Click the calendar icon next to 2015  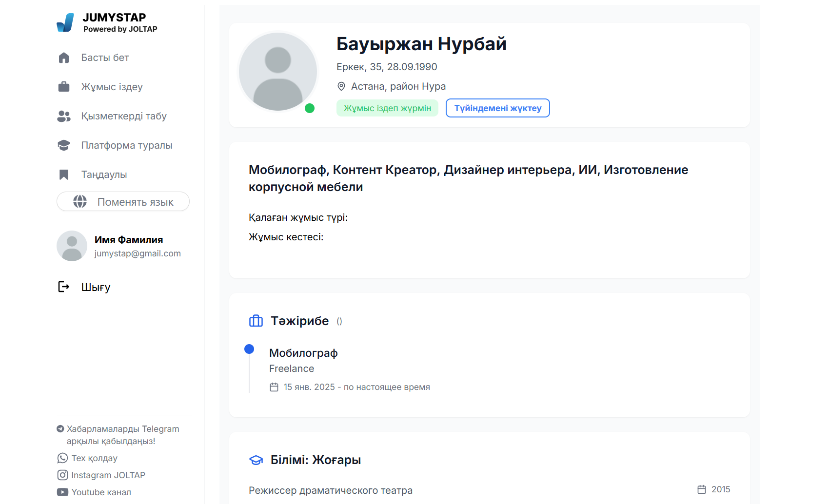[702, 489]
